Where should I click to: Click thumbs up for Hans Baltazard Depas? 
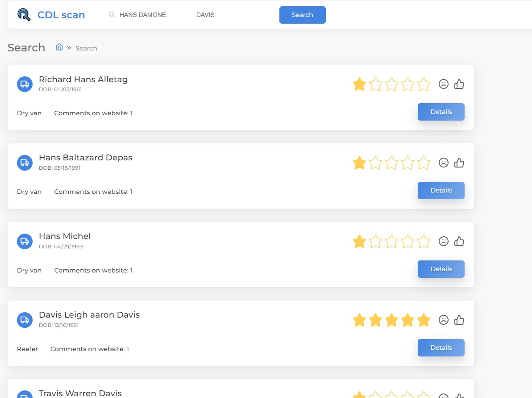(459, 163)
